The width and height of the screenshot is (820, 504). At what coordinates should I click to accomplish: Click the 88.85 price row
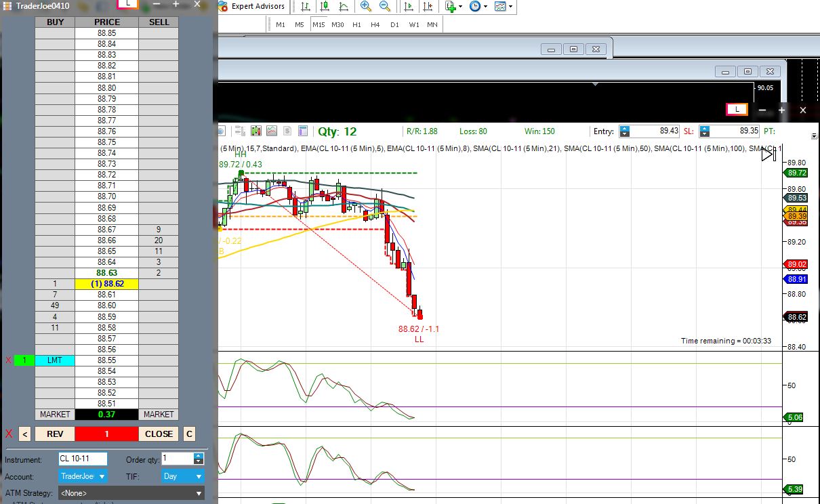tap(107, 33)
